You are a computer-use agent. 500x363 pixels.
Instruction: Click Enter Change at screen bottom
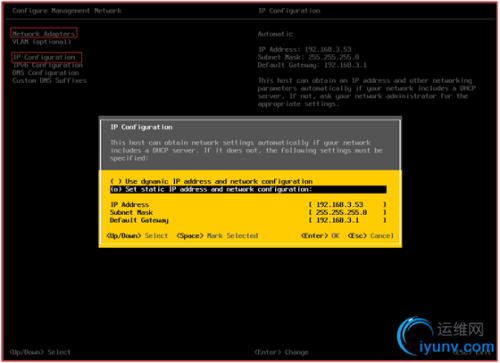(281, 352)
